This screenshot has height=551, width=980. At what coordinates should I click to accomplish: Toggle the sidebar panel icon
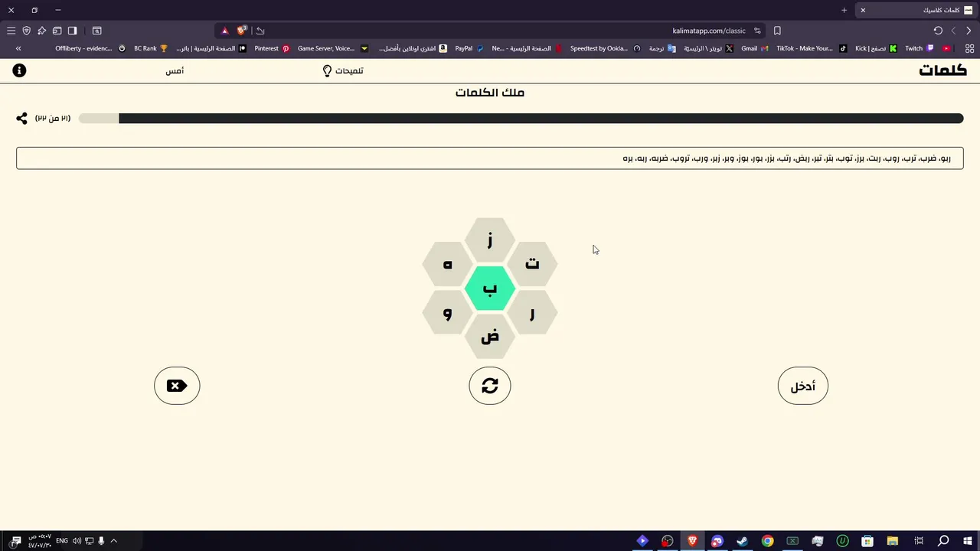[72, 31]
